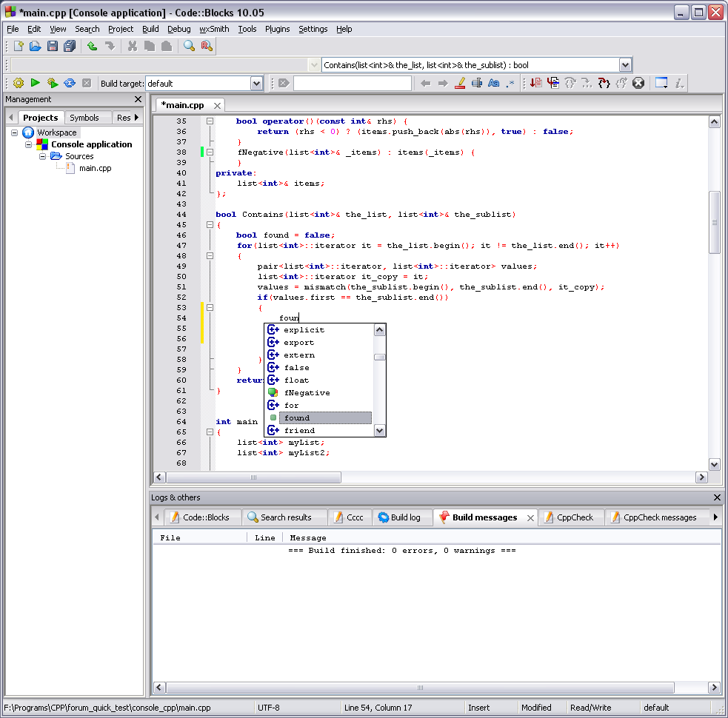728x718 pixels.
Task: Toggle the Match case (Aa) option
Action: (493, 84)
